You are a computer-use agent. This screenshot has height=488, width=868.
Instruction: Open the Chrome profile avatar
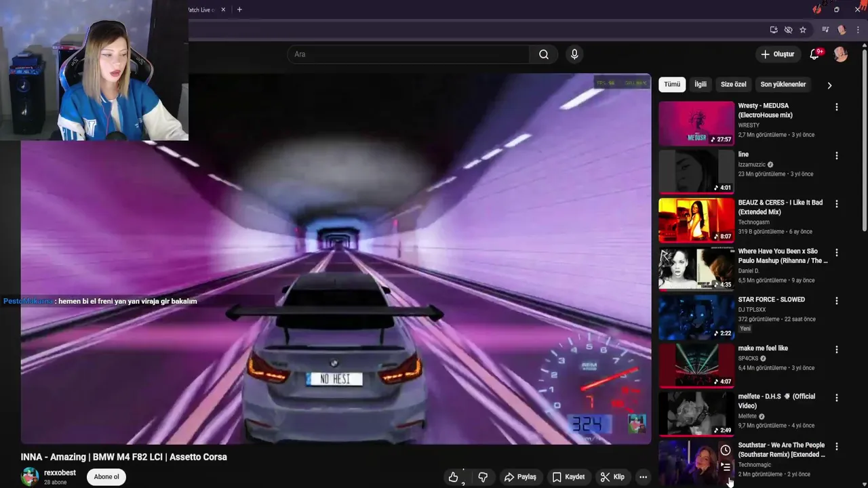(842, 30)
